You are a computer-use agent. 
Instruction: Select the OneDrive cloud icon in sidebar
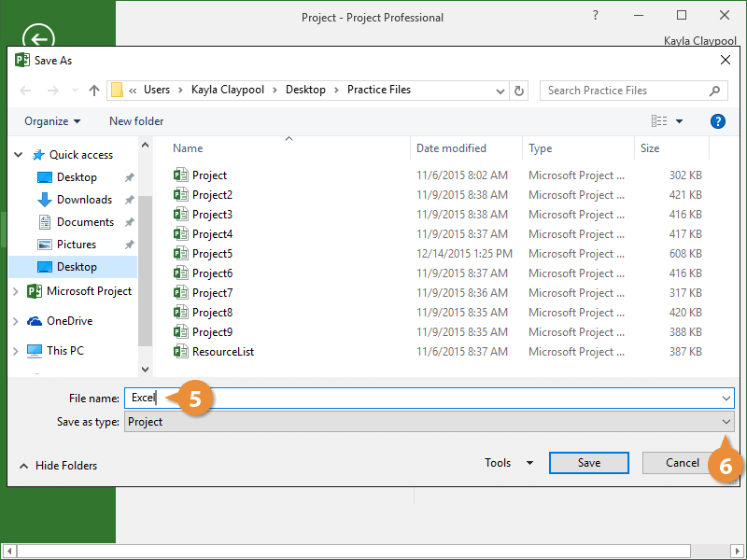pos(35,321)
